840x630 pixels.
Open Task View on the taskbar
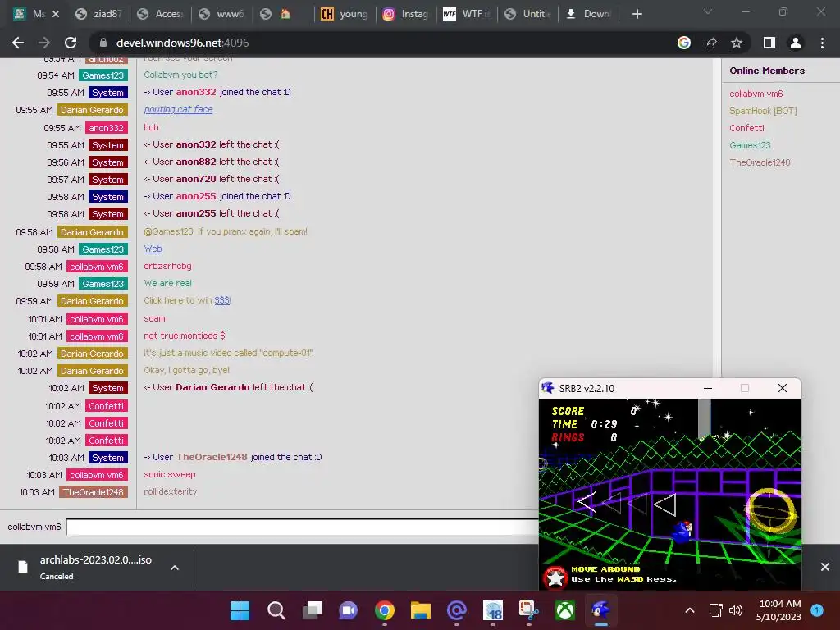click(313, 610)
